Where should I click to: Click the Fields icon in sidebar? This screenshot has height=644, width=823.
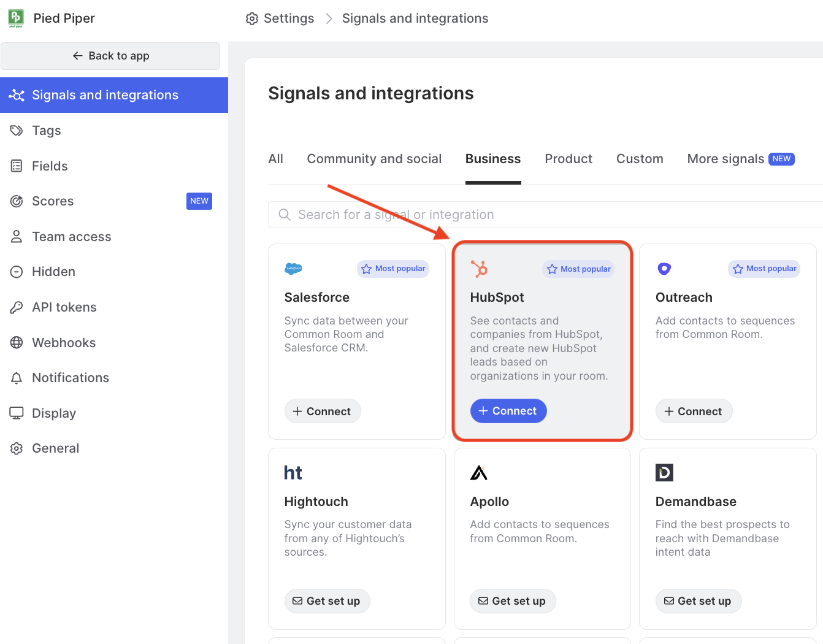pos(17,166)
